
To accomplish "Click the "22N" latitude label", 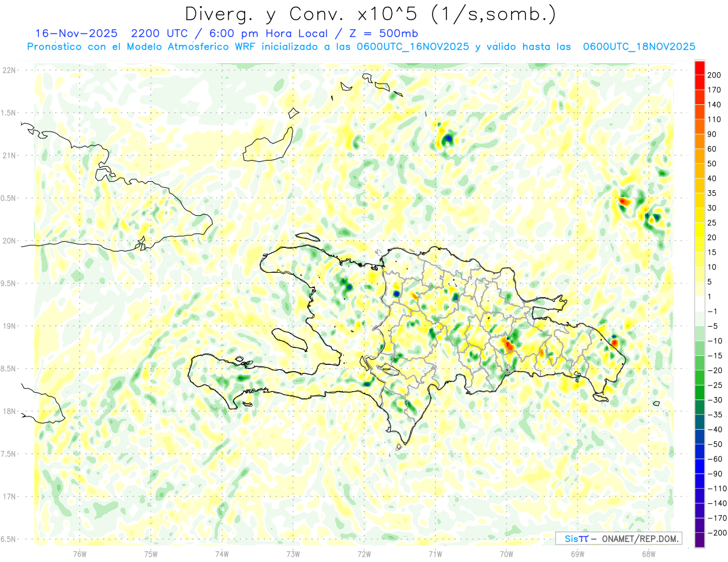I will (x=9, y=70).
